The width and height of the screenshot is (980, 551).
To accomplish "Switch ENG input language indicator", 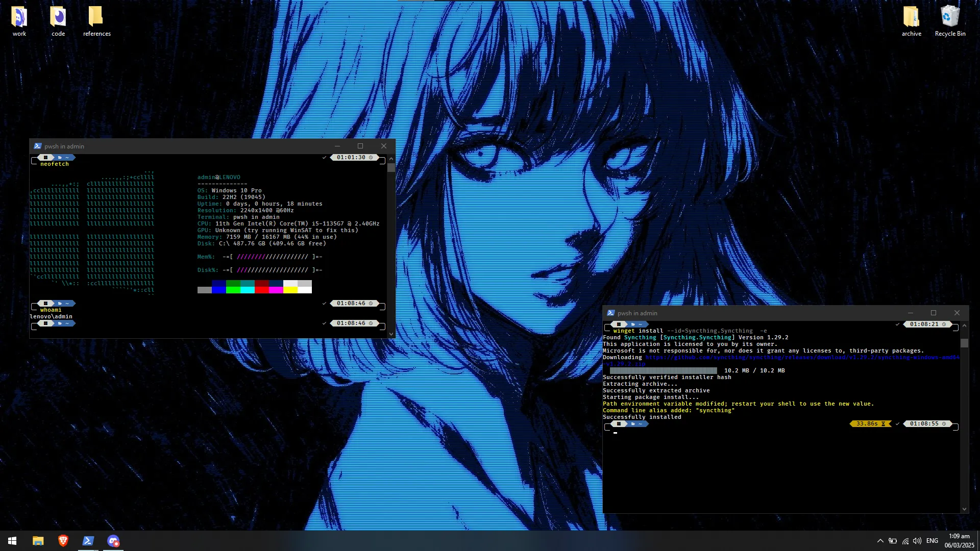I will tap(932, 541).
